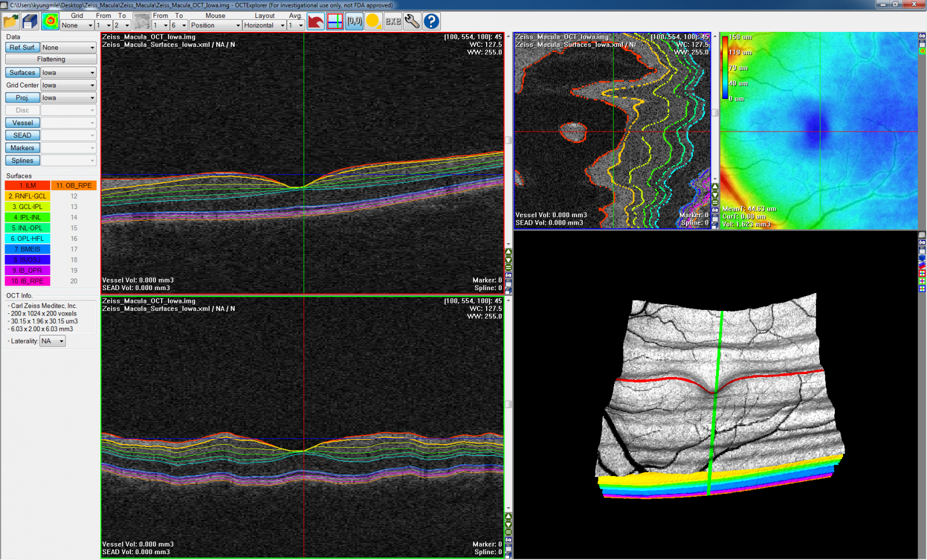Toggle the crosshair overlay icon
Image resolution: width=927 pixels, height=560 pixels.
(335, 21)
